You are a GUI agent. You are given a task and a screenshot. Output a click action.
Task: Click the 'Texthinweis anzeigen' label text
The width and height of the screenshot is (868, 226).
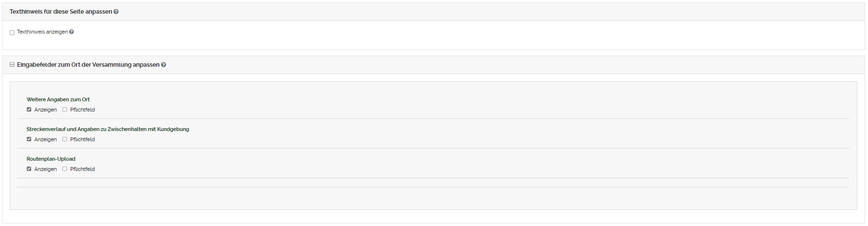(x=42, y=32)
